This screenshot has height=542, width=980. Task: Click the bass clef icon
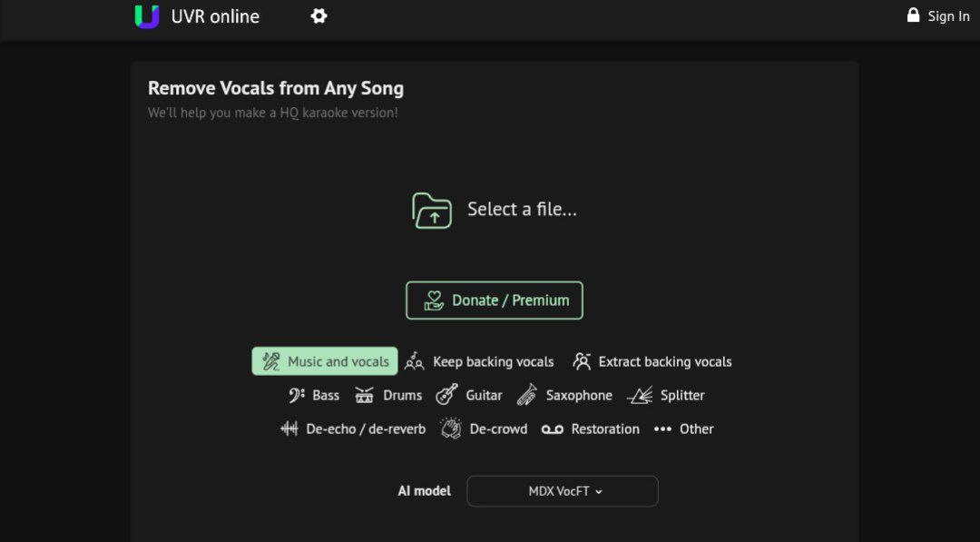tap(297, 395)
